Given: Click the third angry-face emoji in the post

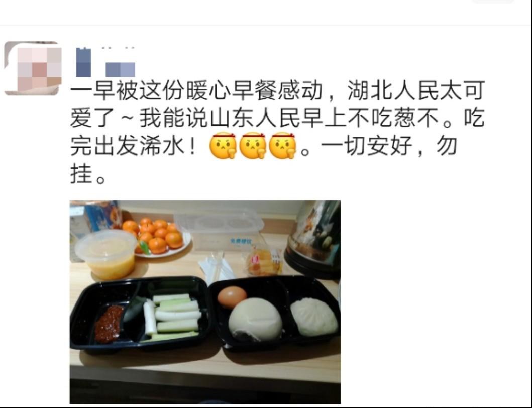Looking at the screenshot, I should tap(282, 146).
